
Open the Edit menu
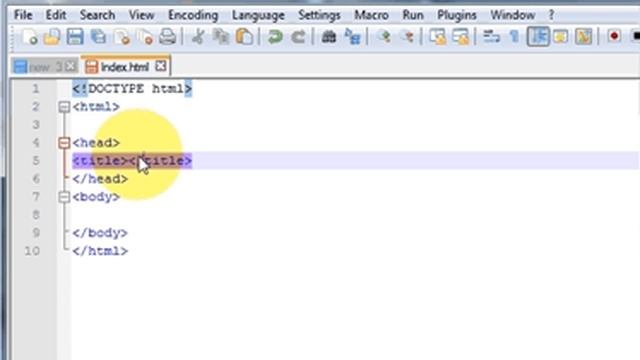(x=56, y=15)
